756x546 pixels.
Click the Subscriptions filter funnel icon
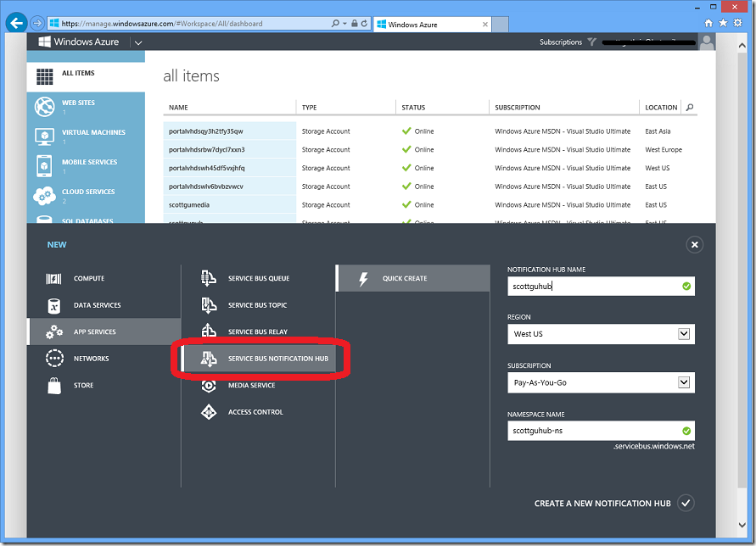point(592,42)
